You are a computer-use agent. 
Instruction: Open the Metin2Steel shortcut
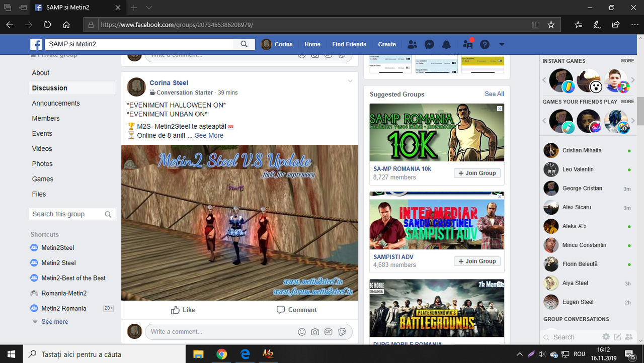coord(58,248)
